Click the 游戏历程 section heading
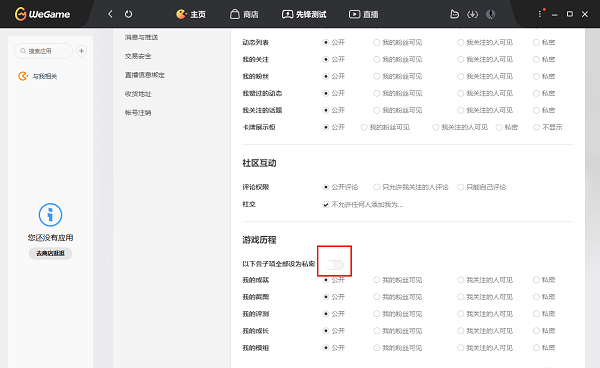 point(259,240)
